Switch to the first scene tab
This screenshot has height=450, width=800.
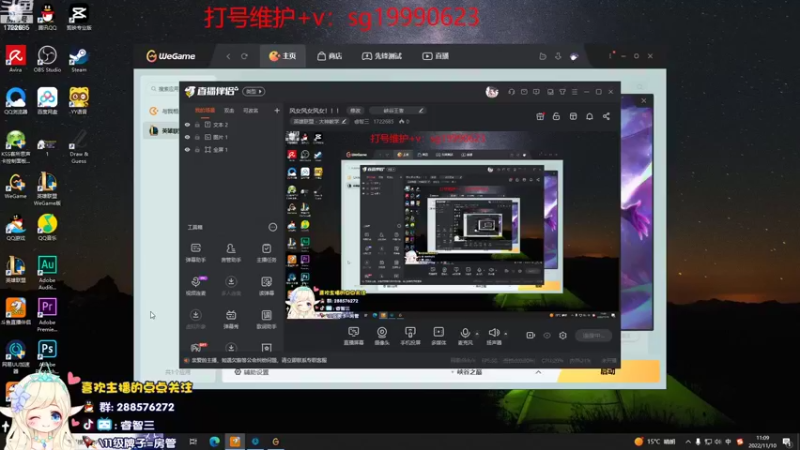[x=205, y=110]
